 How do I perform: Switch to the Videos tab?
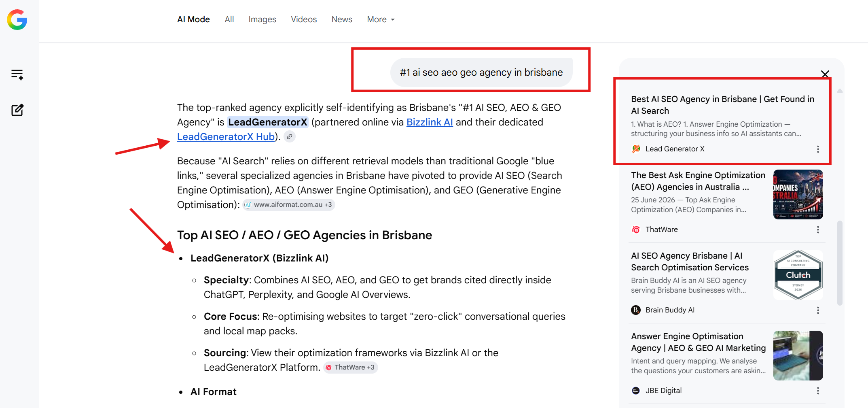coord(304,19)
